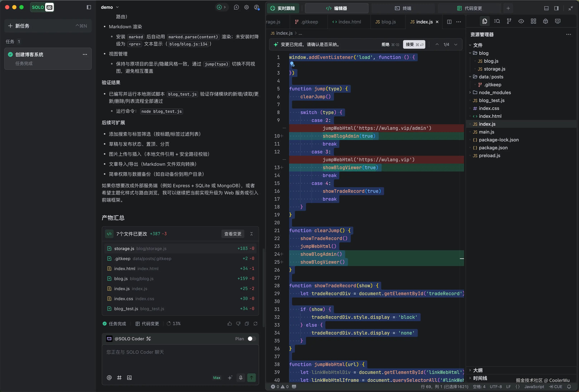Click the split editor icon

pos(449,22)
